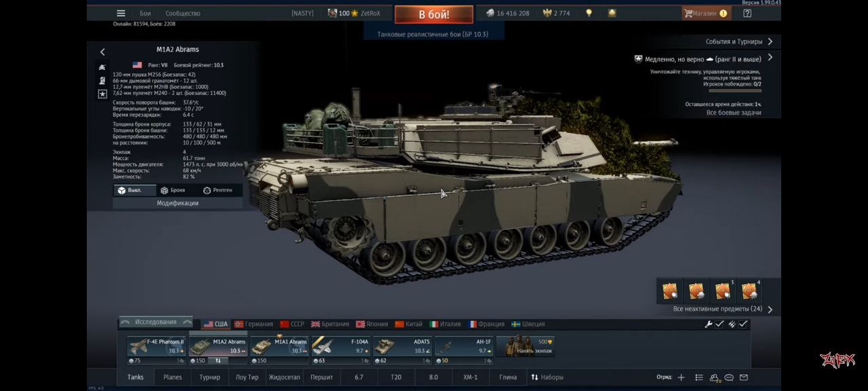Click the battle task progress bar
This screenshot has height=391, width=868.
[735, 90]
